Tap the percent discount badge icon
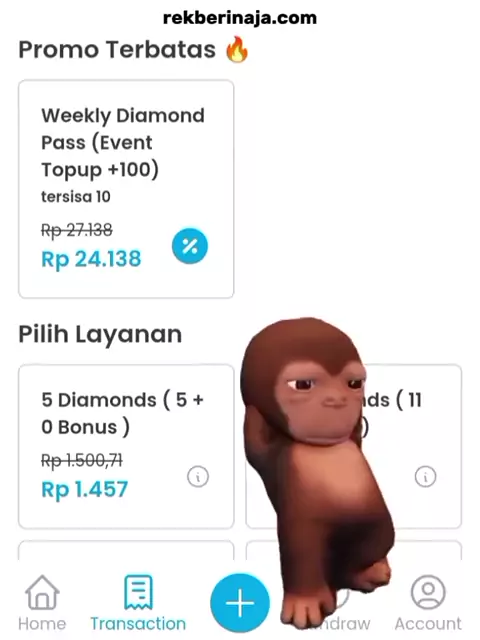Viewport: 480px width, 640px height. pyautogui.click(x=190, y=246)
